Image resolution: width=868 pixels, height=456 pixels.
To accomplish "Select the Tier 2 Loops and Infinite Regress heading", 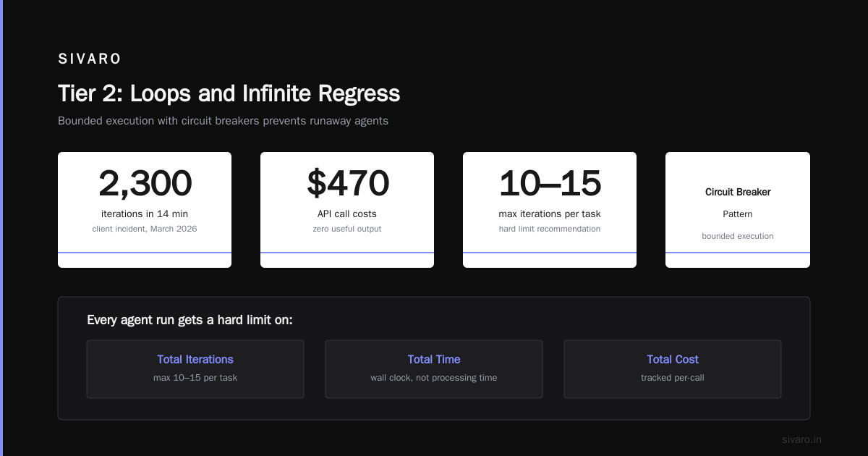I will [229, 93].
